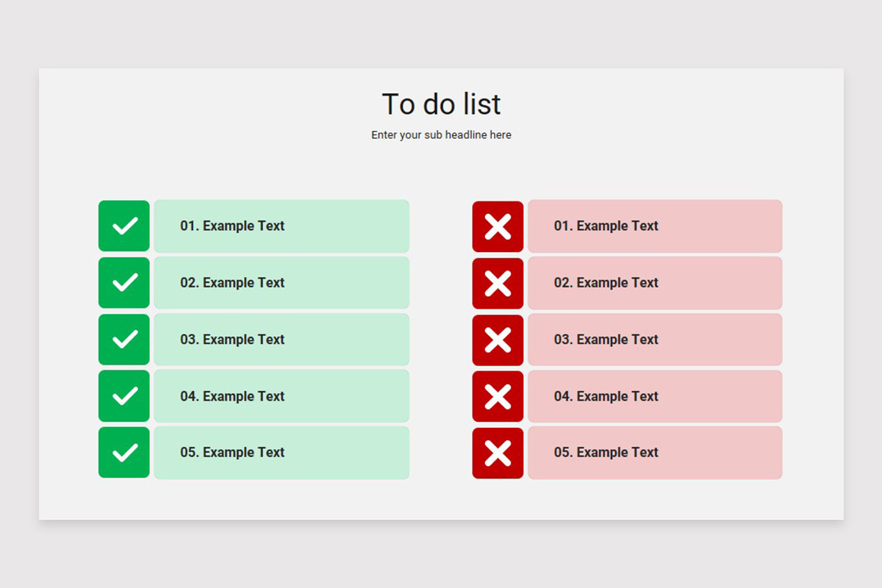Select the check icon beside item 04
Viewport: 882px width, 588px height.
click(123, 396)
